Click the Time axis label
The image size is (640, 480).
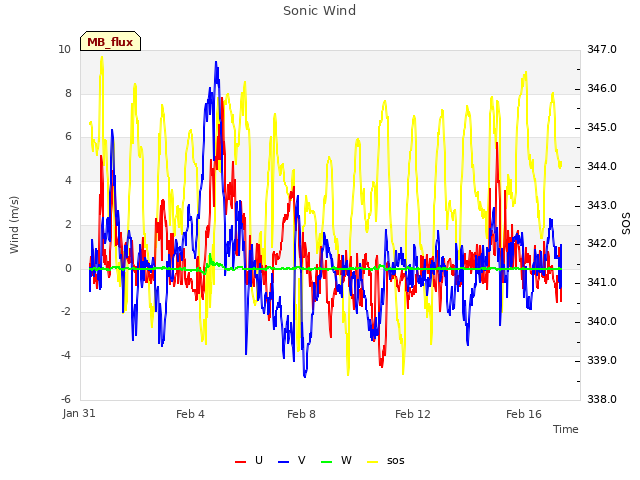point(566,429)
